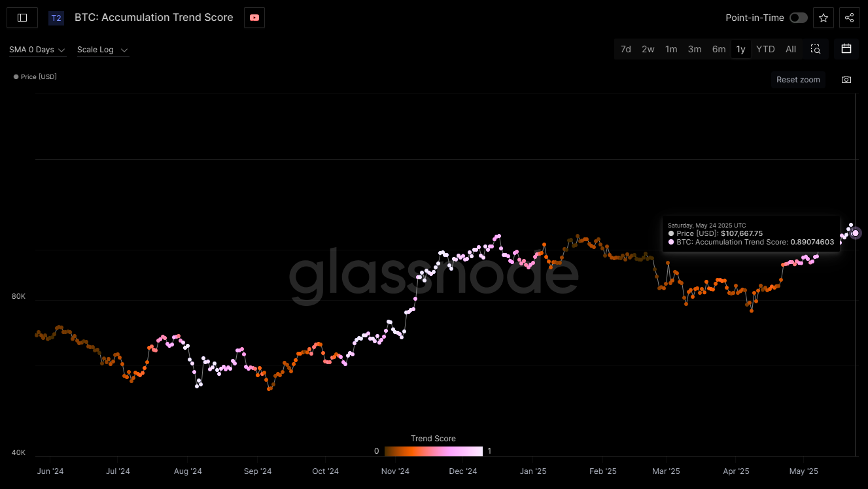The height and width of the screenshot is (489, 868).
Task: Click the Trend Score color gradient bar
Action: [x=434, y=451]
